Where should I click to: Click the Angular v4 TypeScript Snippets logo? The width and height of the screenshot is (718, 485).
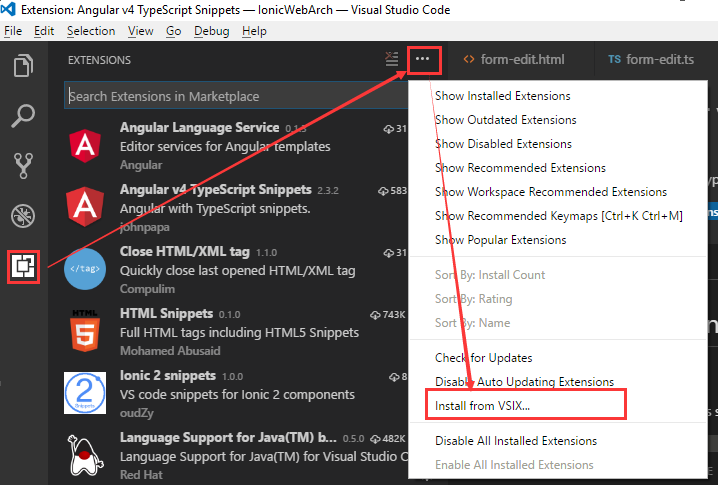[85, 207]
